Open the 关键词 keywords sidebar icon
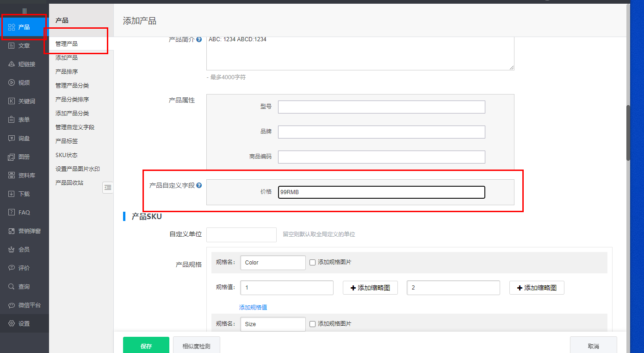Screen dimensions: 644x353 (12, 101)
